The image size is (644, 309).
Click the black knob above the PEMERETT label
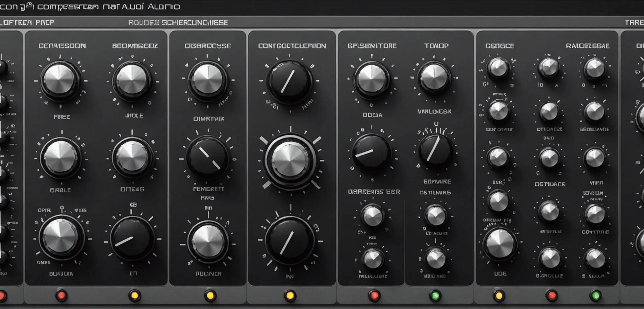pyautogui.click(x=208, y=157)
